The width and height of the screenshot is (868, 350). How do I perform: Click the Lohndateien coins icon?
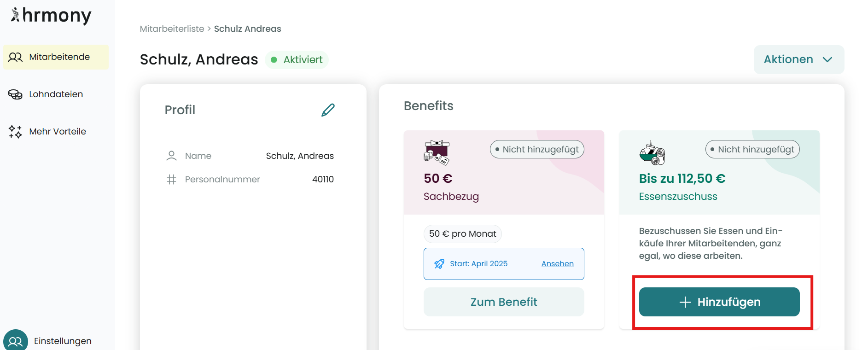pos(15,94)
